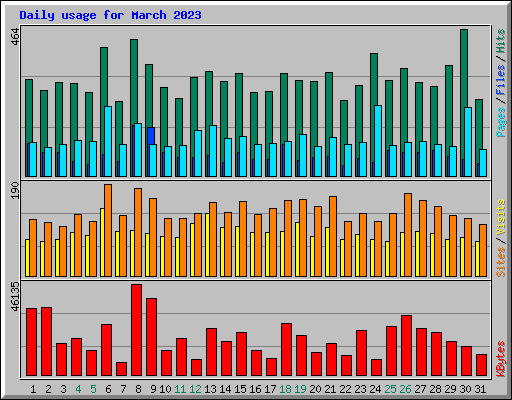The width and height of the screenshot is (512, 400).
Task: Click the green day 26 label
Action: [405, 389]
